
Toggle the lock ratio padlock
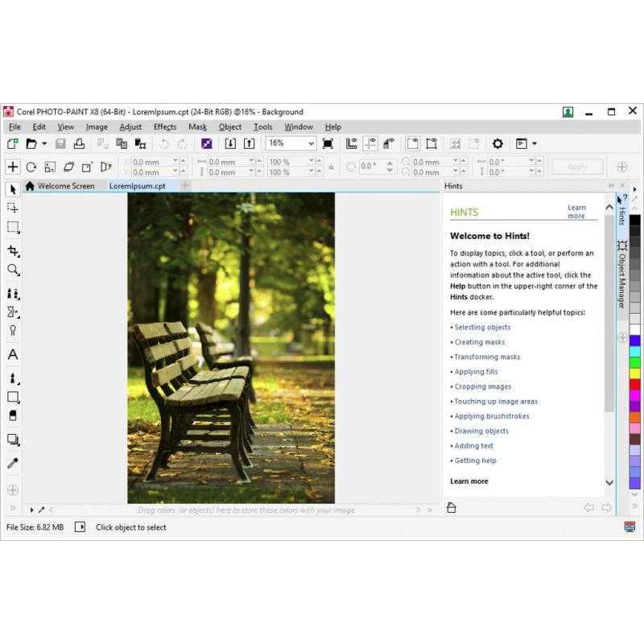330,167
